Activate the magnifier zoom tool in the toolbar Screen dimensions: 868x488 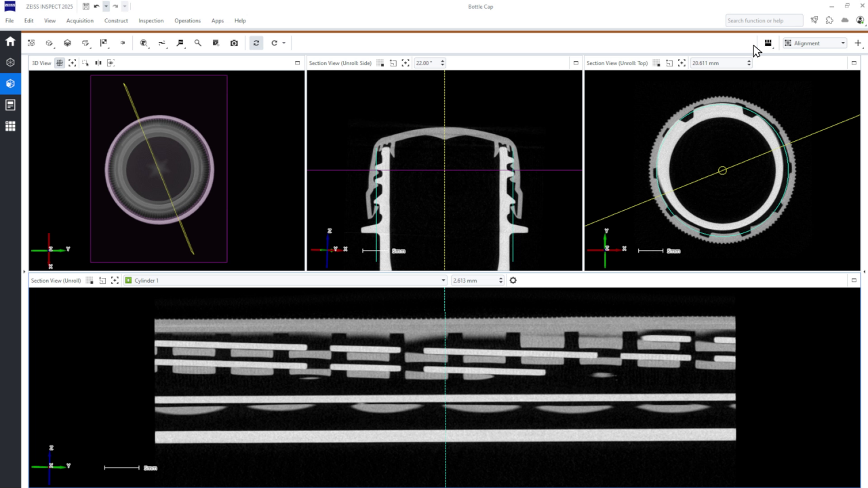199,43
